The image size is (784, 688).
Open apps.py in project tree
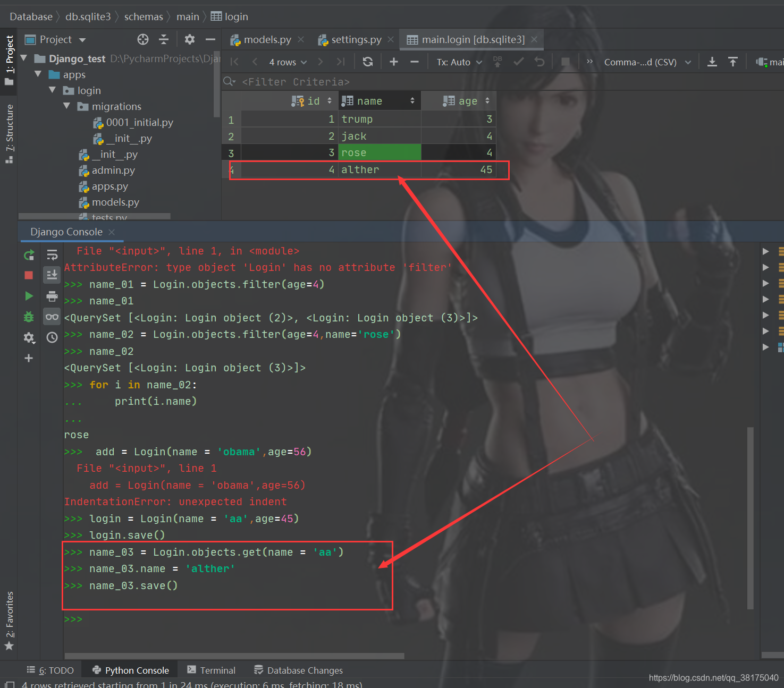(109, 186)
